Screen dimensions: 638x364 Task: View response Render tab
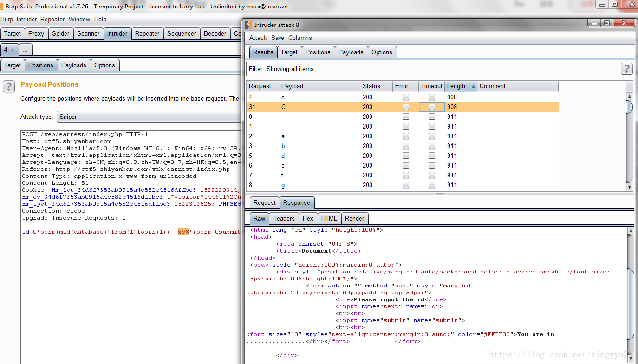click(x=355, y=218)
